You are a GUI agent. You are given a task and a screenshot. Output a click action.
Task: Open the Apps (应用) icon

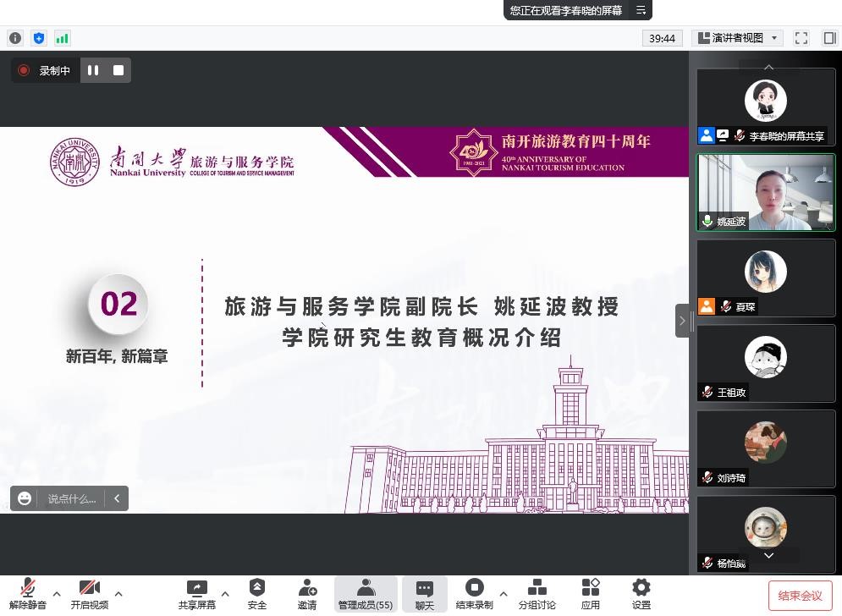click(x=591, y=592)
